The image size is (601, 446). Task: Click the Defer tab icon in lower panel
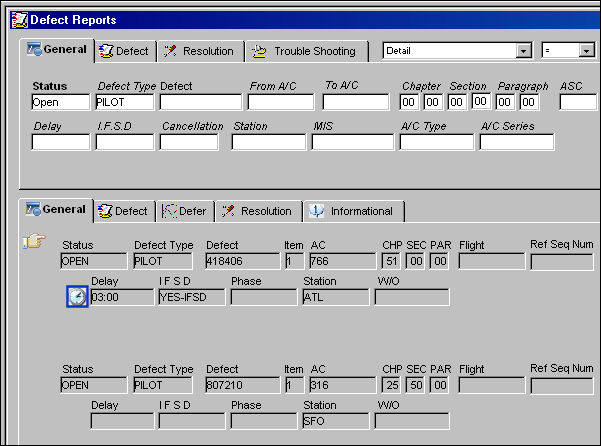[x=169, y=211]
